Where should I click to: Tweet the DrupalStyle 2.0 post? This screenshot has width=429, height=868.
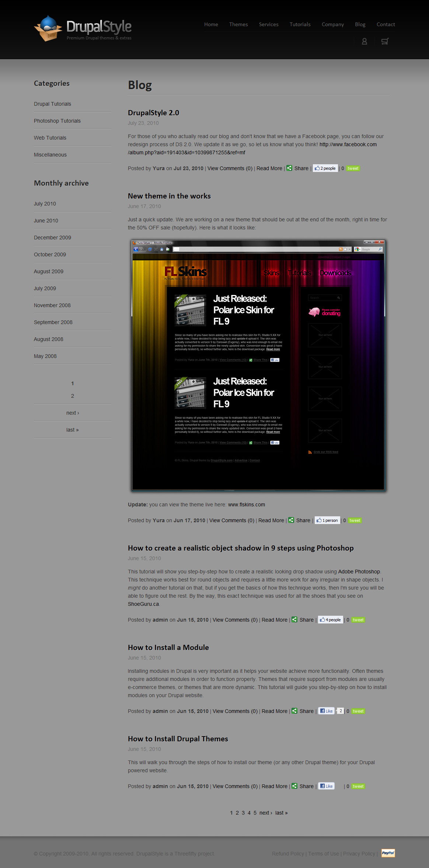click(x=353, y=169)
